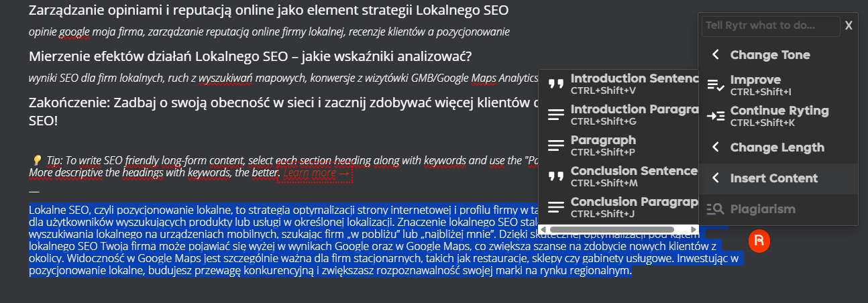
Task: Click the Continue Ryting arrow icon
Action: click(716, 116)
